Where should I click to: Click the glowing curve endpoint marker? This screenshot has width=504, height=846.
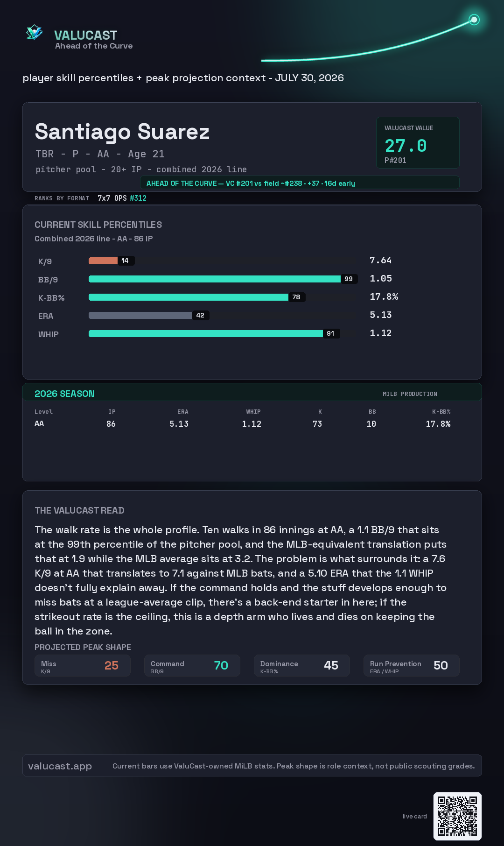pos(474,20)
